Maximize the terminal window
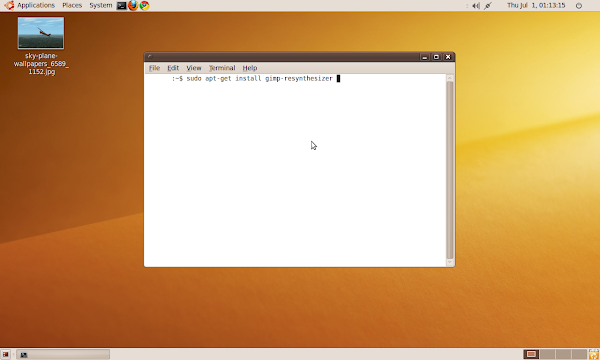The image size is (600, 360). tap(436, 57)
